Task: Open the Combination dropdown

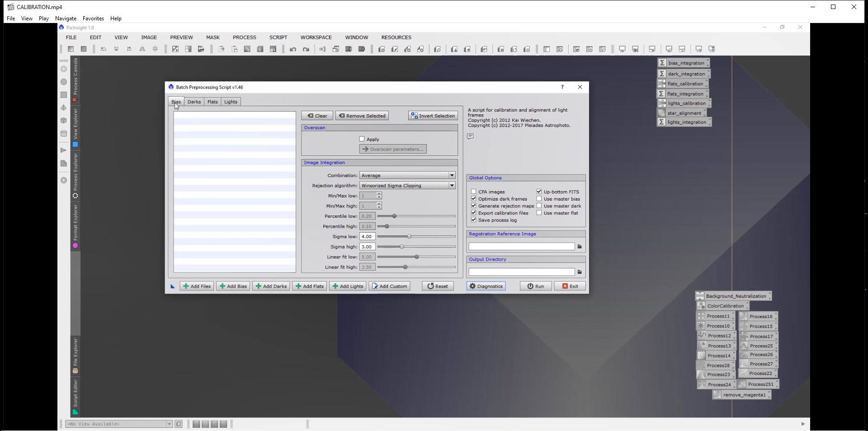Action: (407, 175)
